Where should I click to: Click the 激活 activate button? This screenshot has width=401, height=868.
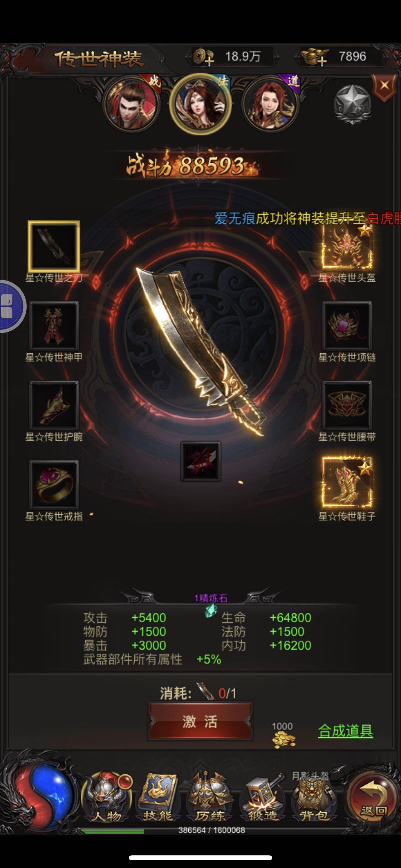coord(200,721)
